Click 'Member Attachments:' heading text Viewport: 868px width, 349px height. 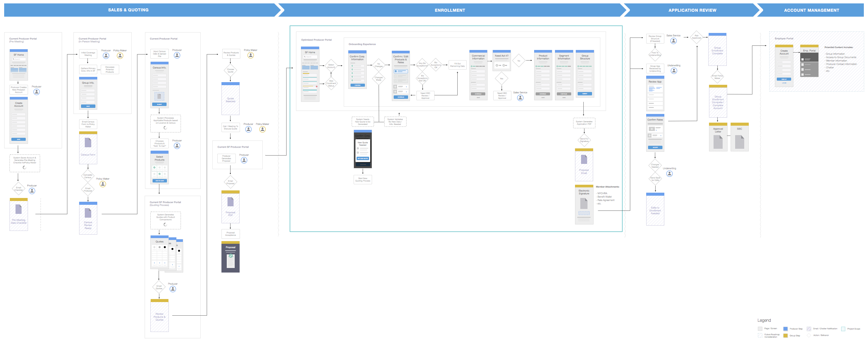pyautogui.click(x=608, y=187)
